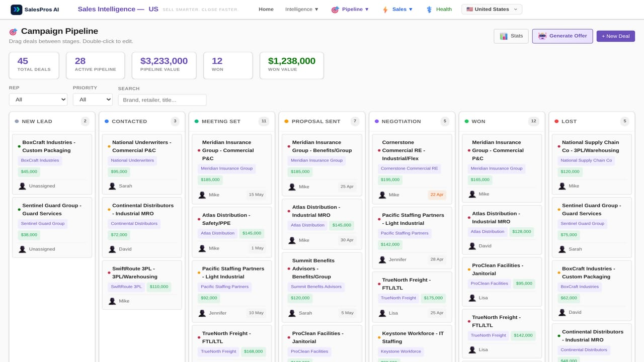644x362 pixels.
Task: Focus the Brand, retailer, title search field
Action: coord(162,100)
